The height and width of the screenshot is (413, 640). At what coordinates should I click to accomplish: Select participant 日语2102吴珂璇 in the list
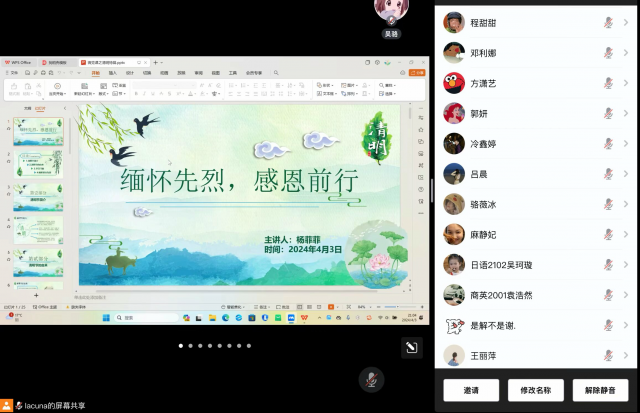coord(508,265)
